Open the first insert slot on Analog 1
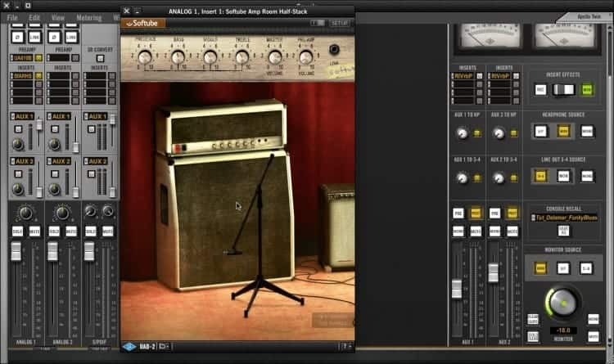 22,75
